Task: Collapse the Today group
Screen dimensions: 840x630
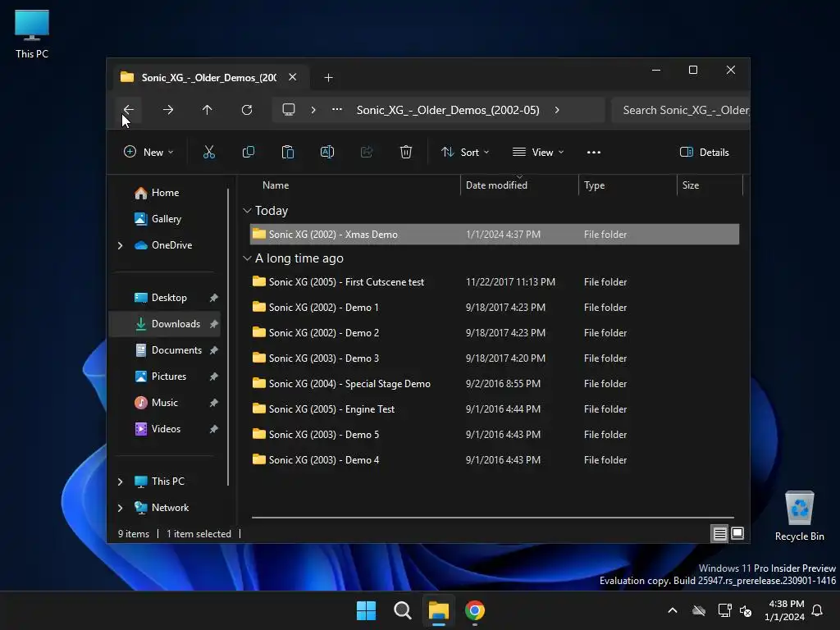Action: [247, 211]
